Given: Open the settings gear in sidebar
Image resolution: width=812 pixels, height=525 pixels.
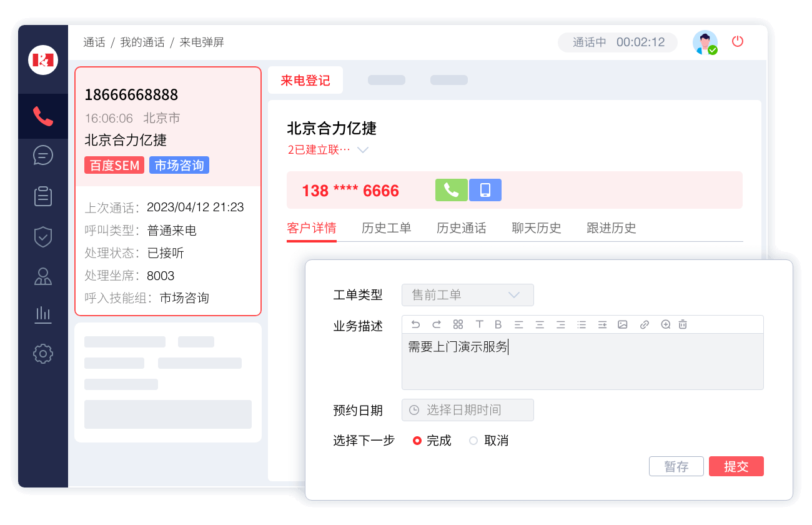Looking at the screenshot, I should [x=43, y=354].
